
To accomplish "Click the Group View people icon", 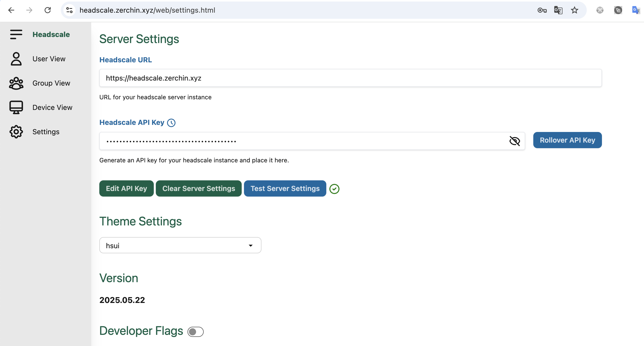I will pos(16,83).
